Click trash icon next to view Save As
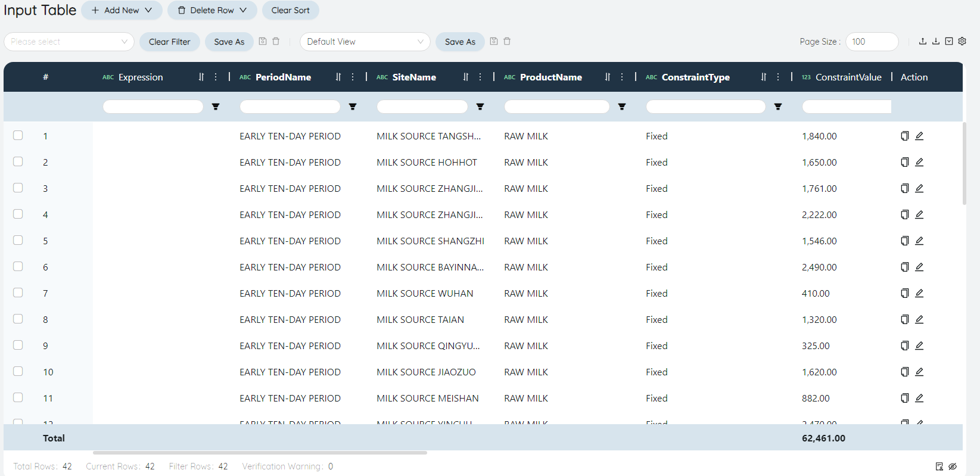 pyautogui.click(x=507, y=41)
